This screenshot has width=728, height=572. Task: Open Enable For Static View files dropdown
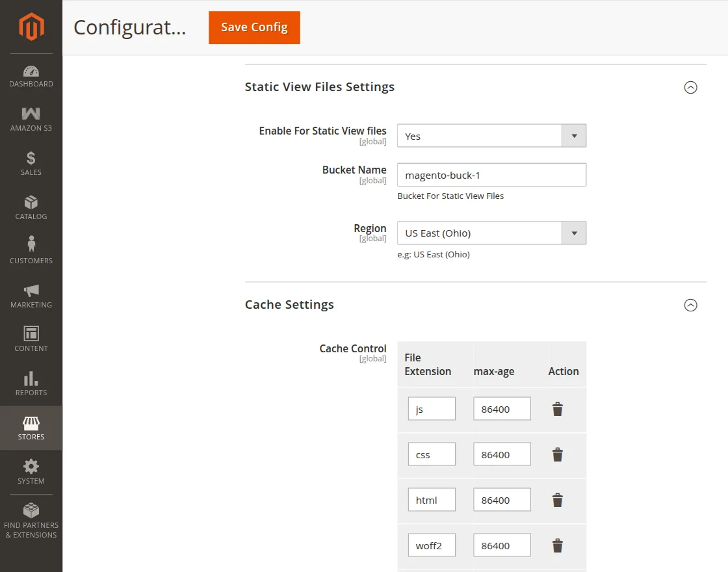[x=491, y=136]
